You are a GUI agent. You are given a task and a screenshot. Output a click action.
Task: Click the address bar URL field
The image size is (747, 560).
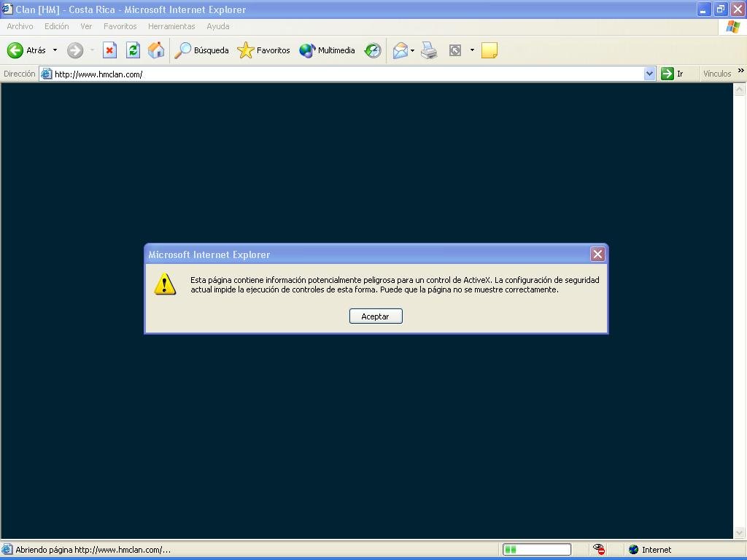click(348, 74)
